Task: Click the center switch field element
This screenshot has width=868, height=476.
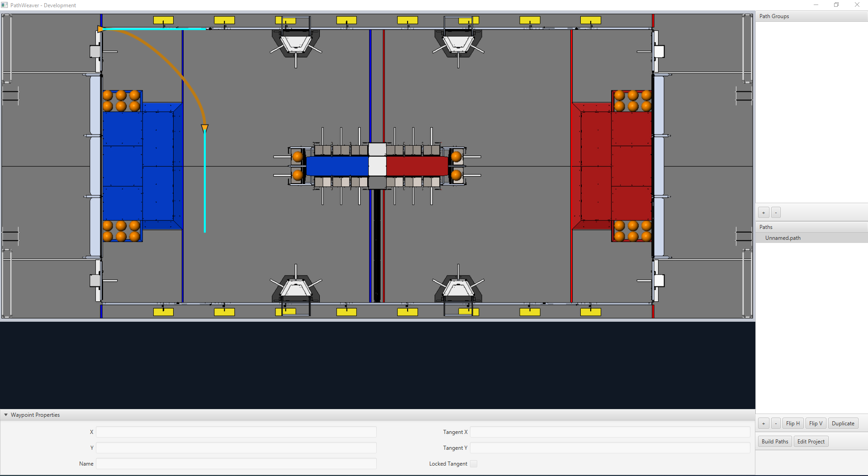Action: point(378,166)
